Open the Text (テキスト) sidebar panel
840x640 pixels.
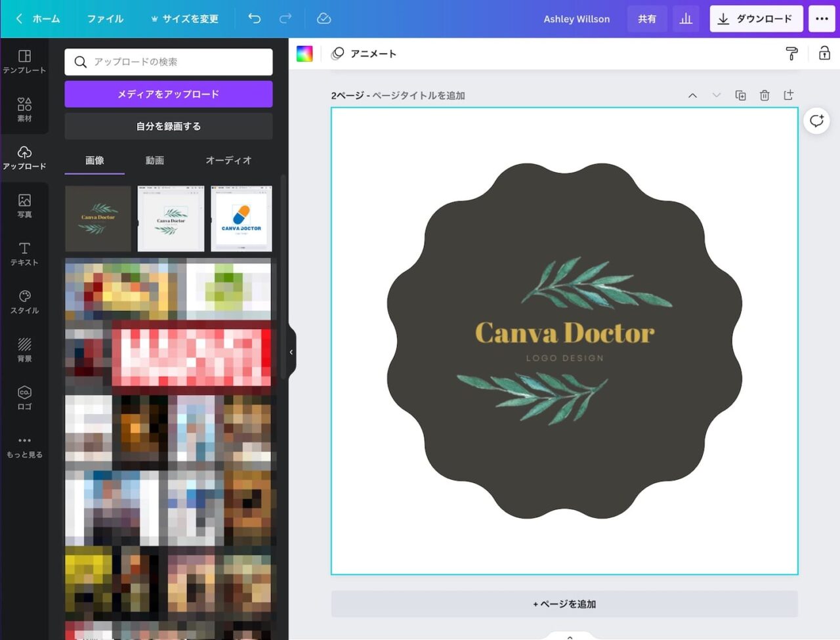(x=24, y=254)
